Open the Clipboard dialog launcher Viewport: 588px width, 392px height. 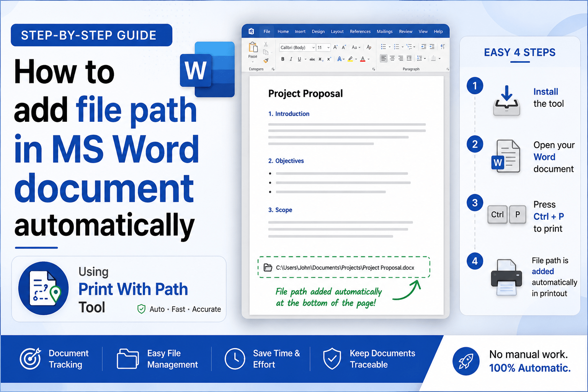coord(273,69)
